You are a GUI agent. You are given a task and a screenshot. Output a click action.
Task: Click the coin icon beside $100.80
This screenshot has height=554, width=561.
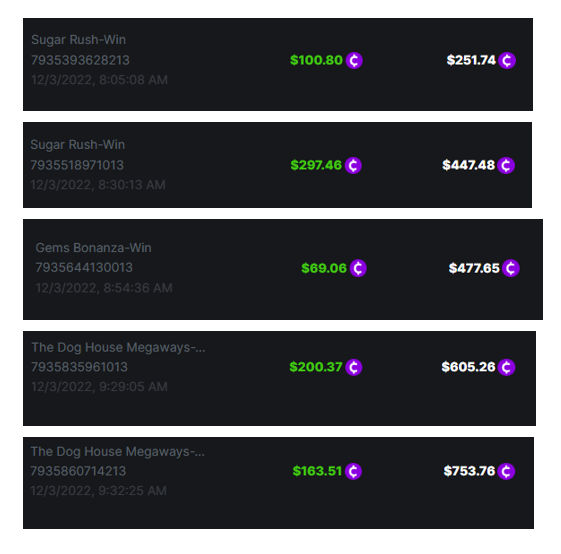click(x=354, y=60)
